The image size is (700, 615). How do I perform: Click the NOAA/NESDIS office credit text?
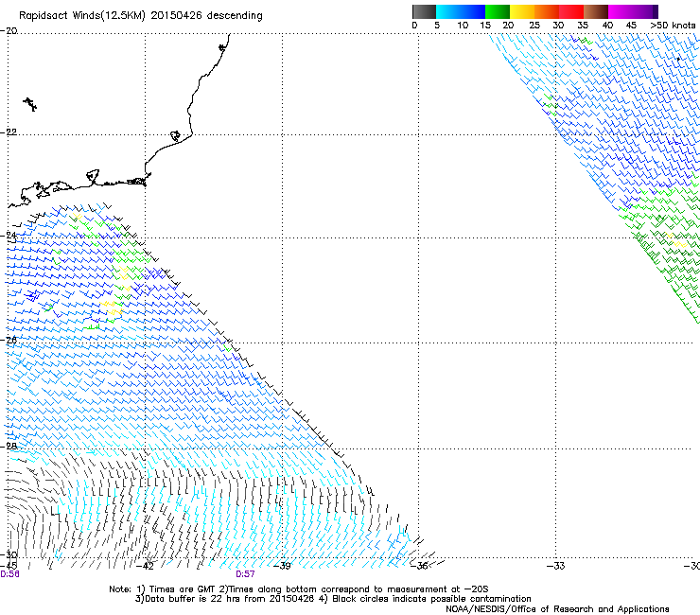click(557, 609)
